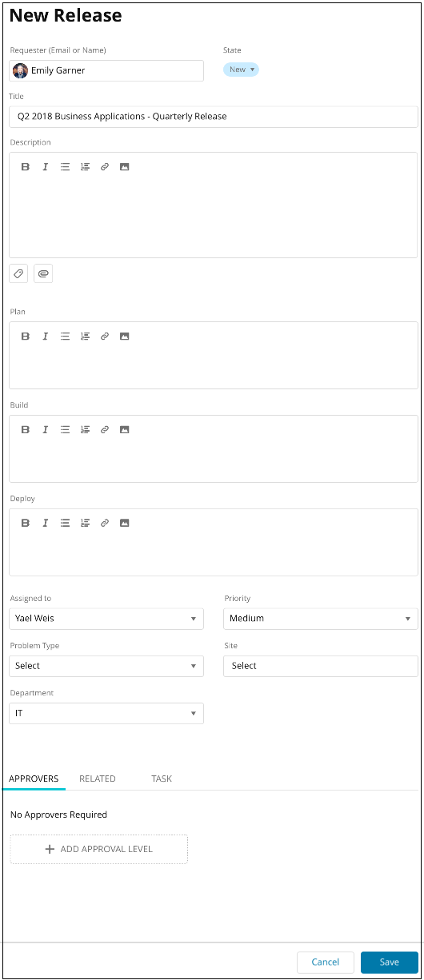Click Add Approval Level button
Screen dimensions: 424x980
99,849
